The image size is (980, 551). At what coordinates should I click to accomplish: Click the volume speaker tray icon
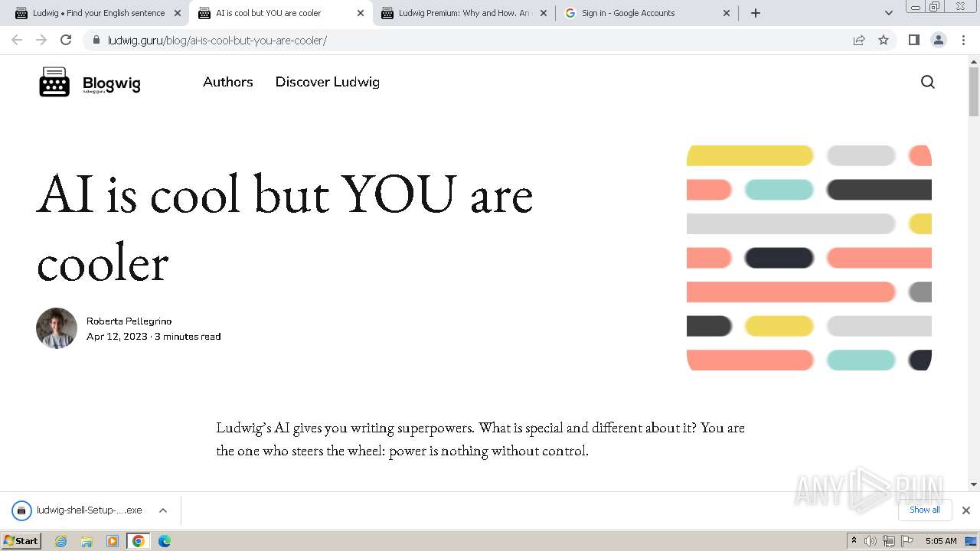[x=871, y=541]
